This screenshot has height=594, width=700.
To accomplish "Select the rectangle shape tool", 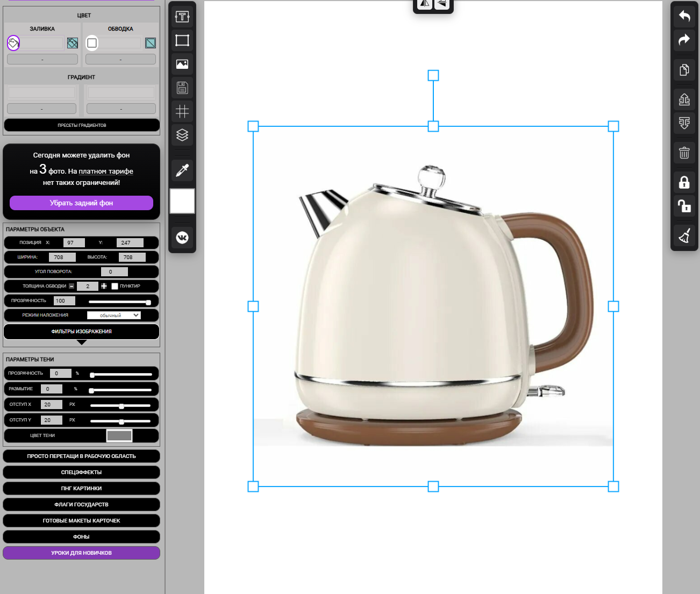I will tap(182, 40).
